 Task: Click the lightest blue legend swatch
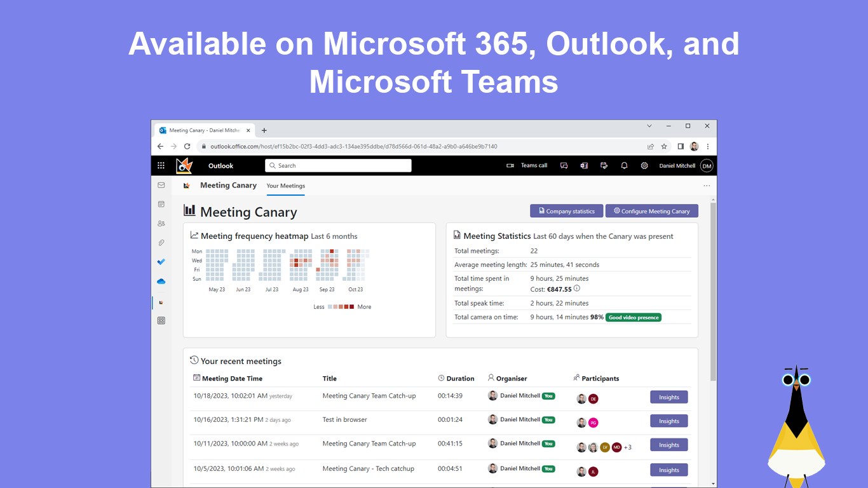(330, 307)
